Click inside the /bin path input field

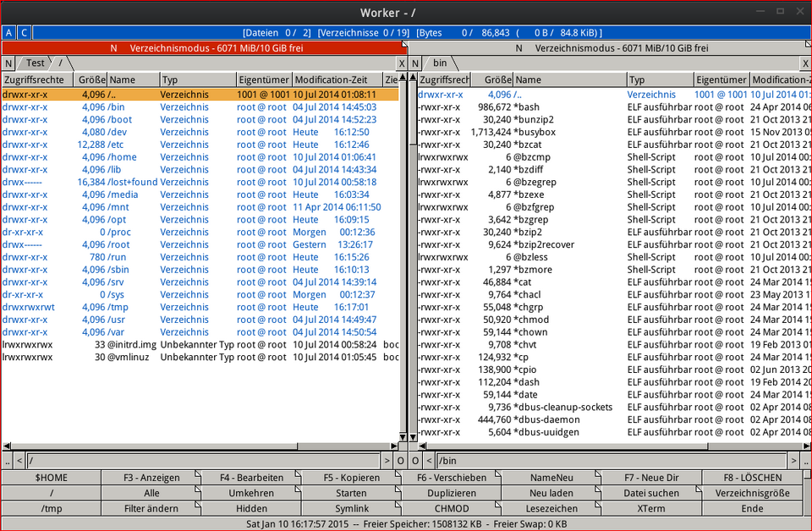pos(507,461)
